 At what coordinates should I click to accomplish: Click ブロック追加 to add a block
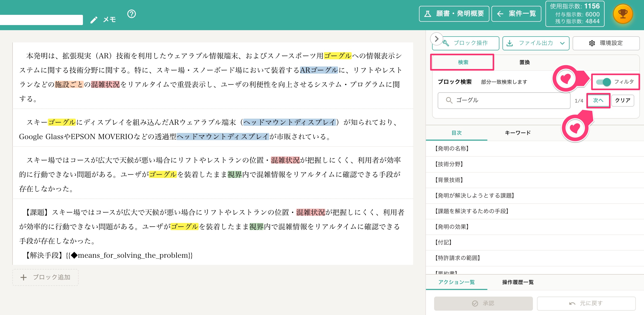point(45,277)
